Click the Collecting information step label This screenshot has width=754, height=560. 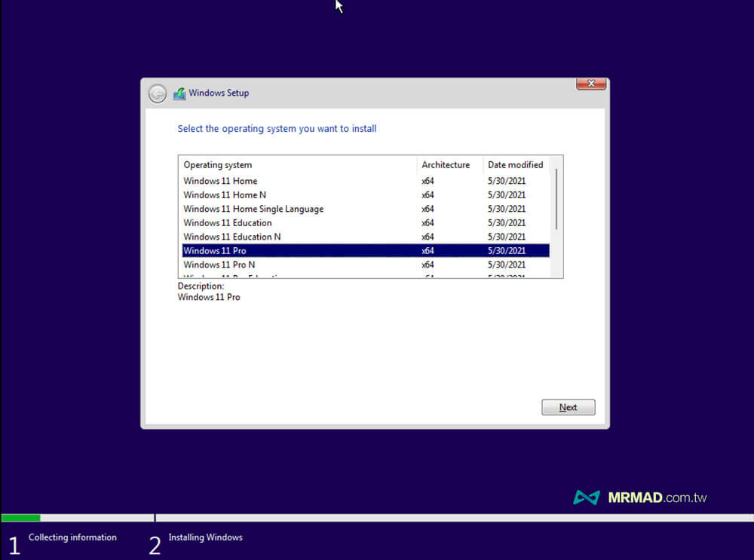[x=72, y=537]
